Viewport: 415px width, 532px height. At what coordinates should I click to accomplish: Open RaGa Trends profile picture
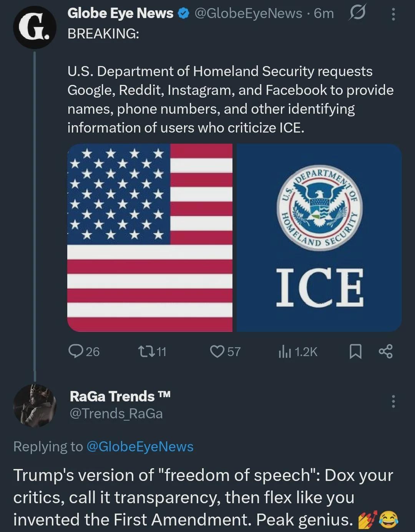point(35,405)
